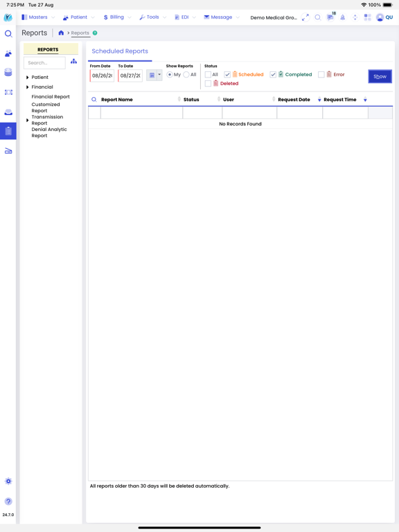Open the apps grid icon
Viewport: 399px width, 532px height.
[x=367, y=17]
